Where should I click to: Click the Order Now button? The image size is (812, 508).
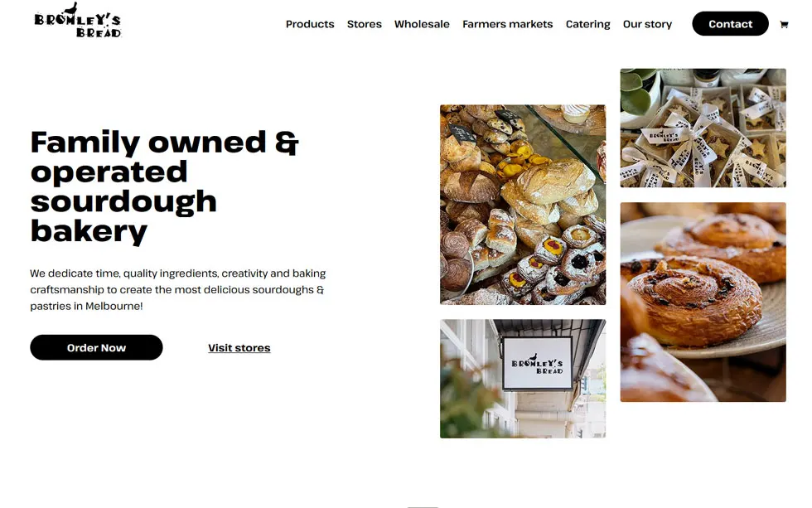coord(96,347)
